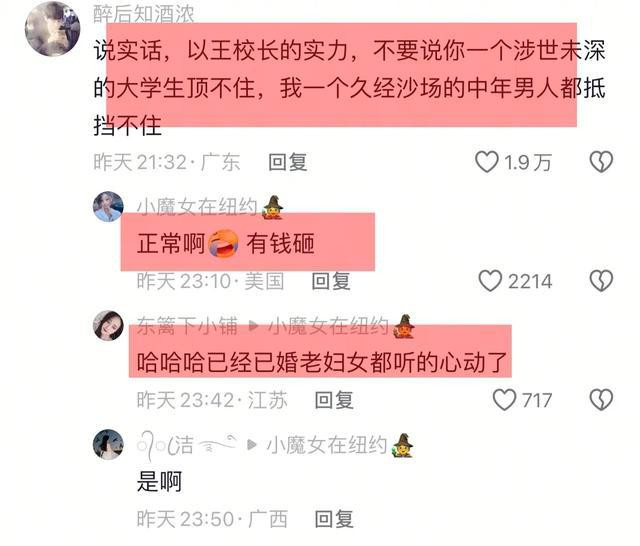Like the comment with 1.9万 likes
Image resolution: width=640 pixels, height=546 pixels.
coord(487,162)
